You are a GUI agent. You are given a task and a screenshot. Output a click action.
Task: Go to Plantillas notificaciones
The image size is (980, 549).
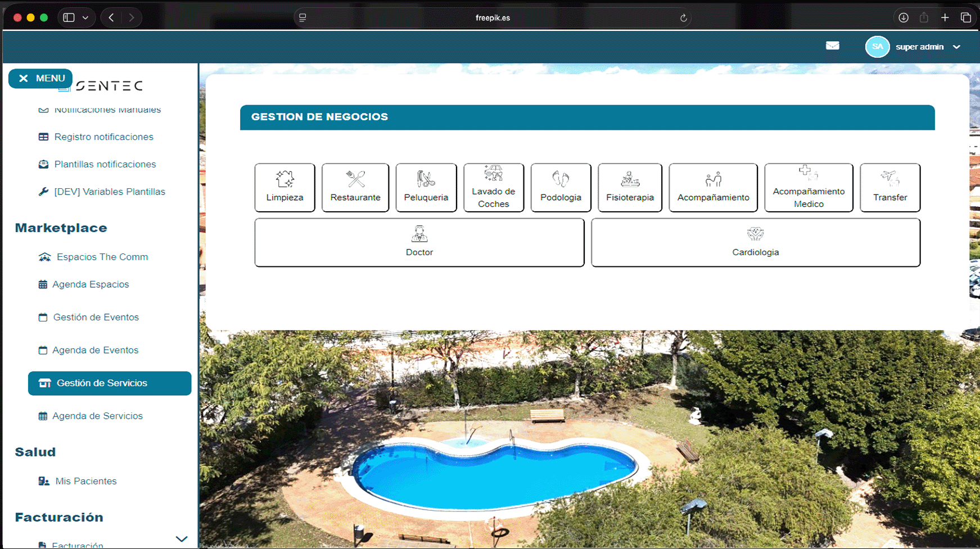[x=105, y=164]
